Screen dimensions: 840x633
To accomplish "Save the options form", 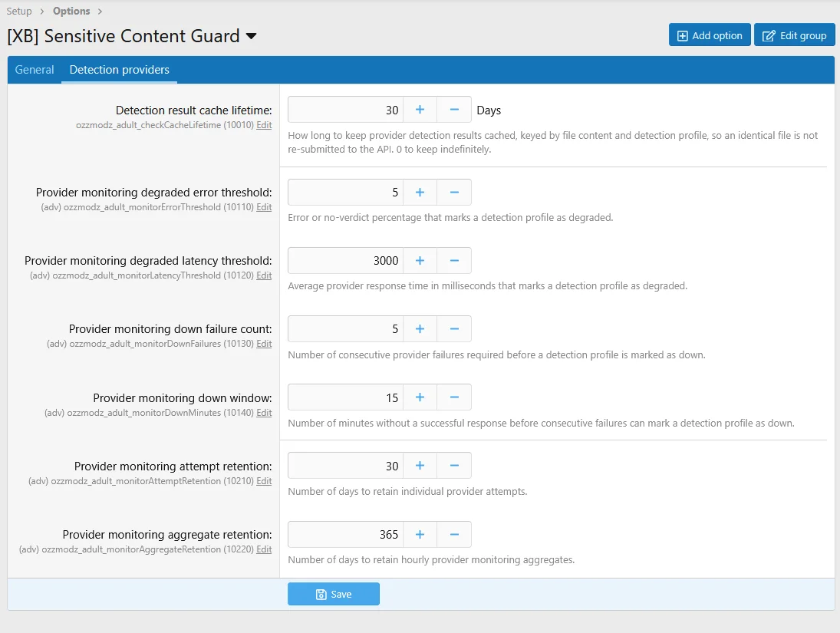I will [334, 594].
